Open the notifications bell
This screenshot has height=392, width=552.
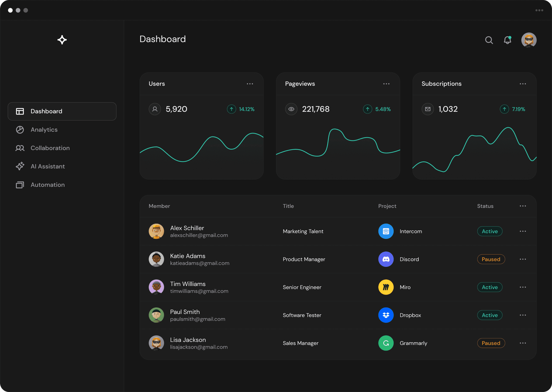tap(508, 40)
